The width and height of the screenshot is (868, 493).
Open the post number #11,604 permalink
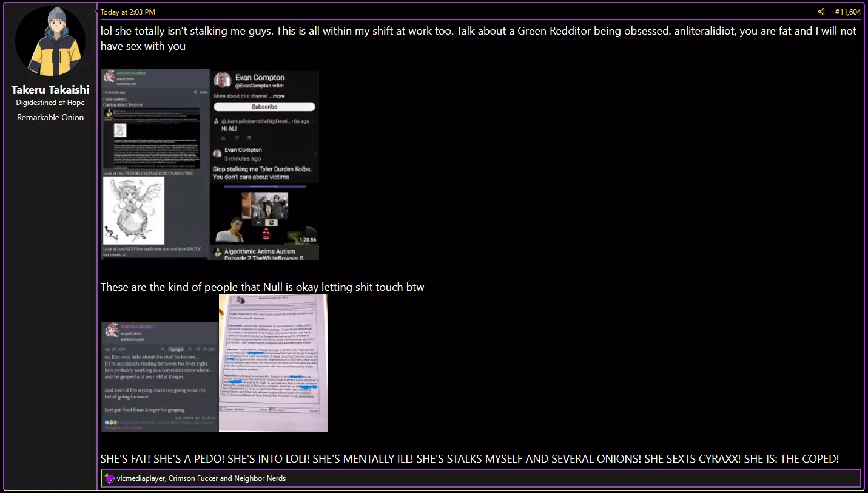pos(847,12)
